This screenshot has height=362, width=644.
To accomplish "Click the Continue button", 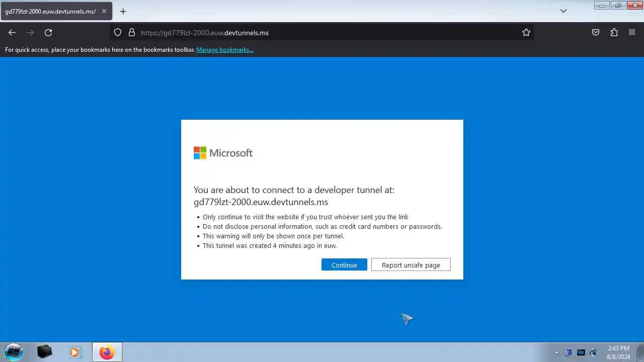I will 344,265.
